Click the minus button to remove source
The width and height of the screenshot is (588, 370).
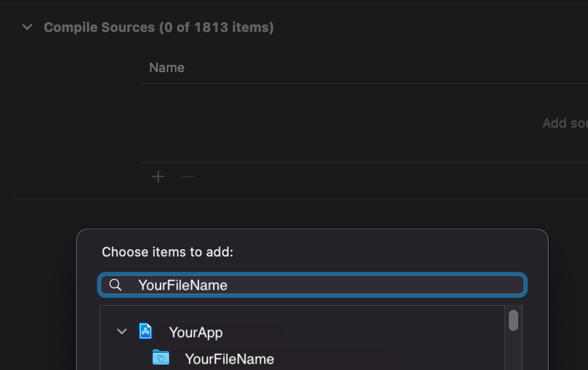188,177
